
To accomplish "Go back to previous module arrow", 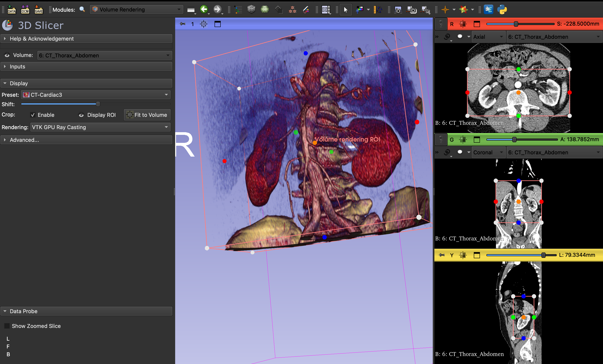I will pyautogui.click(x=204, y=10).
